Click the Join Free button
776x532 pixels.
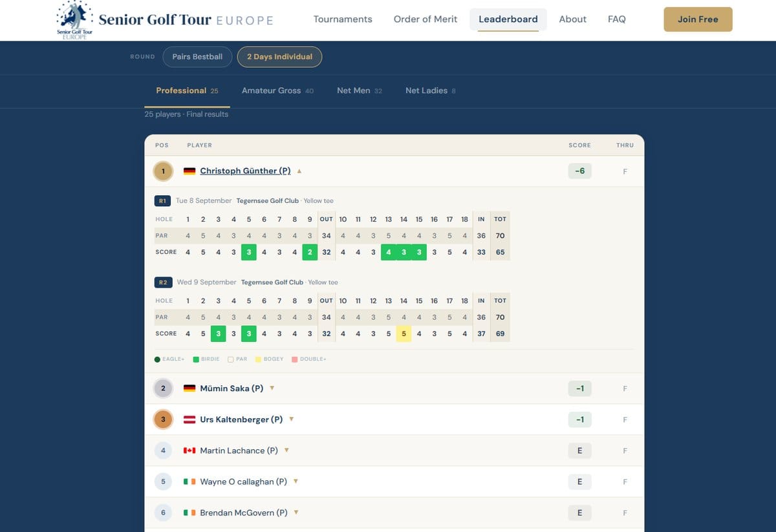point(698,19)
